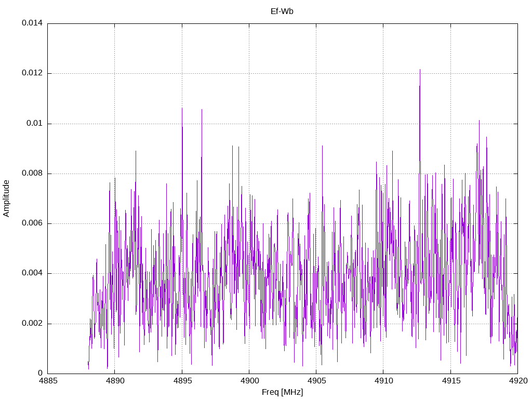Screen dimensions: 532x399
Task: Click x-axis tick label 4910
Action: [x=384, y=381]
